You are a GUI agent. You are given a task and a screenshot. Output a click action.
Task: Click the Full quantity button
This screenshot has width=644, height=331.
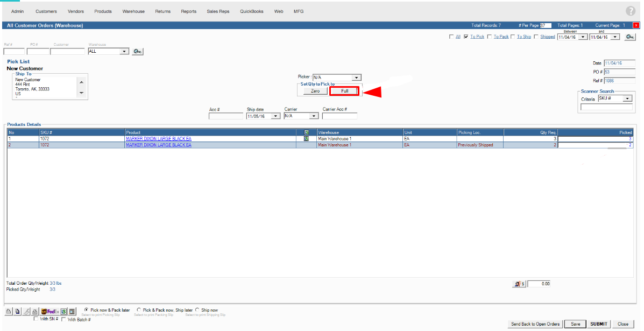344,91
